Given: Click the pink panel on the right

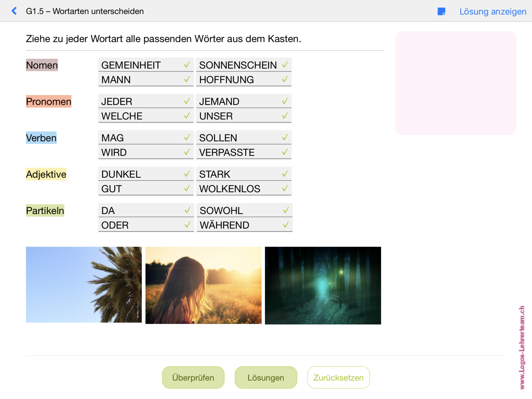Looking at the screenshot, I should coord(455,83).
